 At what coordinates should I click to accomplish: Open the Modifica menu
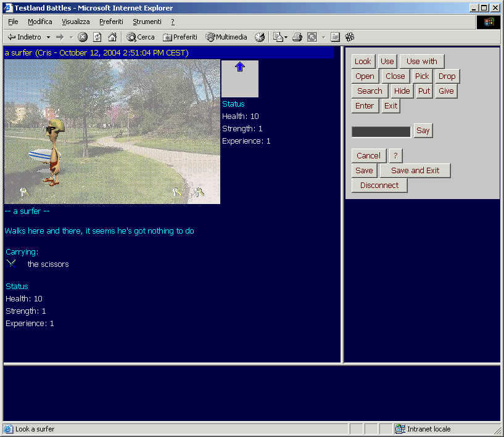tap(40, 22)
